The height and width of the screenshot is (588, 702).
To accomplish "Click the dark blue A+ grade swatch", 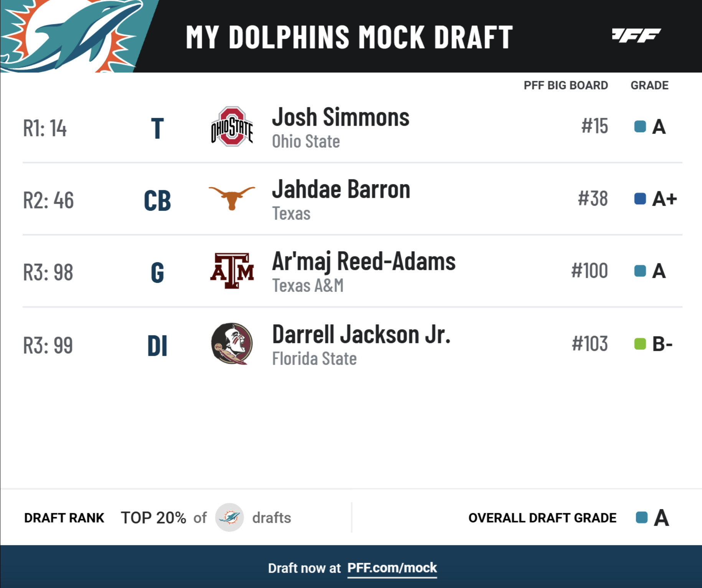I will (640, 199).
